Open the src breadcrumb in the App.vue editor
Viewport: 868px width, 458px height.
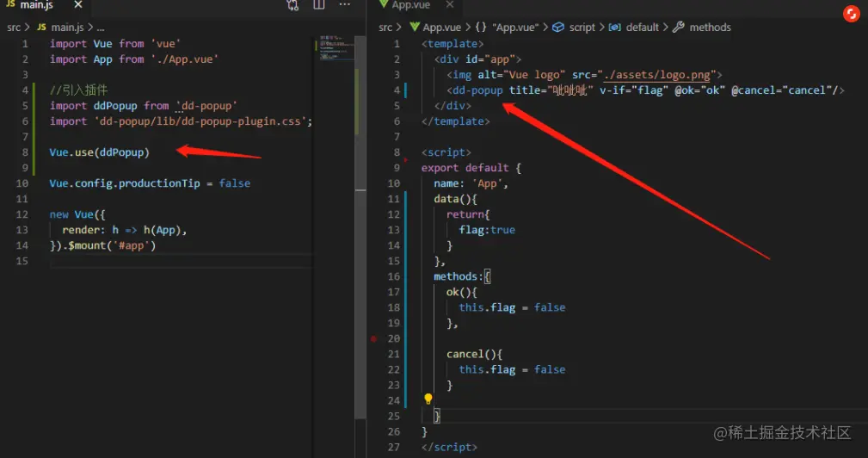click(385, 28)
